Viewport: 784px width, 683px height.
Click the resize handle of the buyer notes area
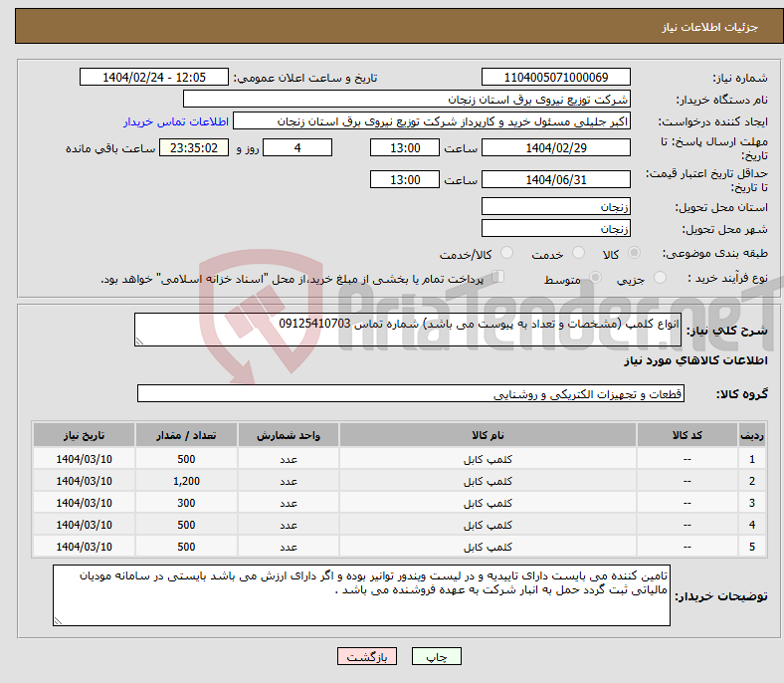coord(58,621)
